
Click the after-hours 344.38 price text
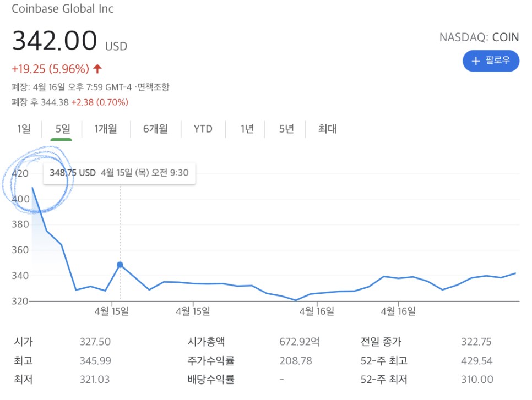coord(55,102)
